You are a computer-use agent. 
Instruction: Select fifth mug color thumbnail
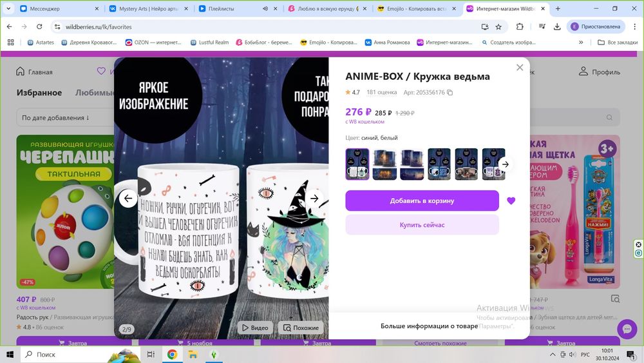coord(466,164)
